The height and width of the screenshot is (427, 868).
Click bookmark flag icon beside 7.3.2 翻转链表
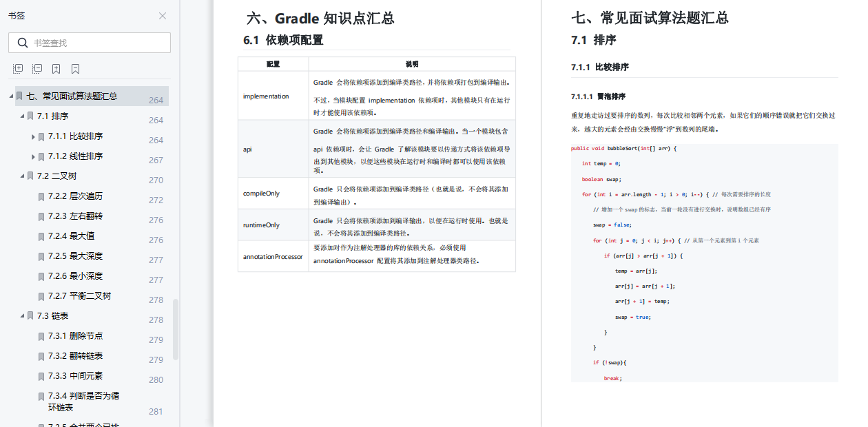pos(41,356)
